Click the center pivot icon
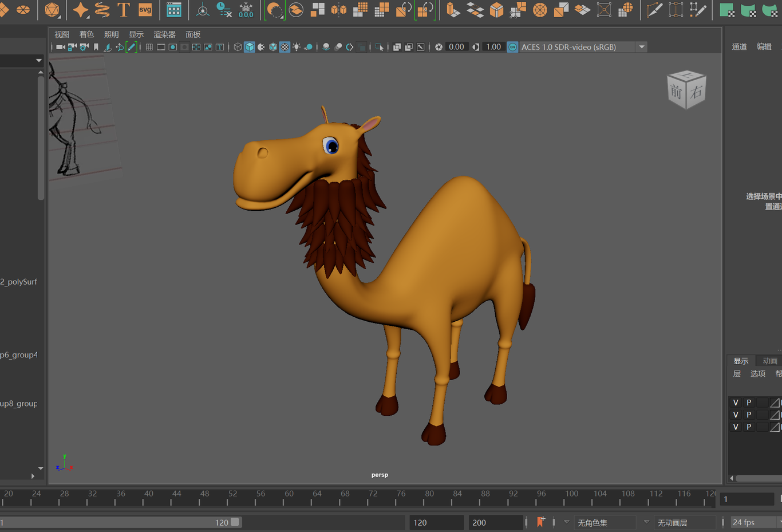782x532 pixels. (203, 10)
